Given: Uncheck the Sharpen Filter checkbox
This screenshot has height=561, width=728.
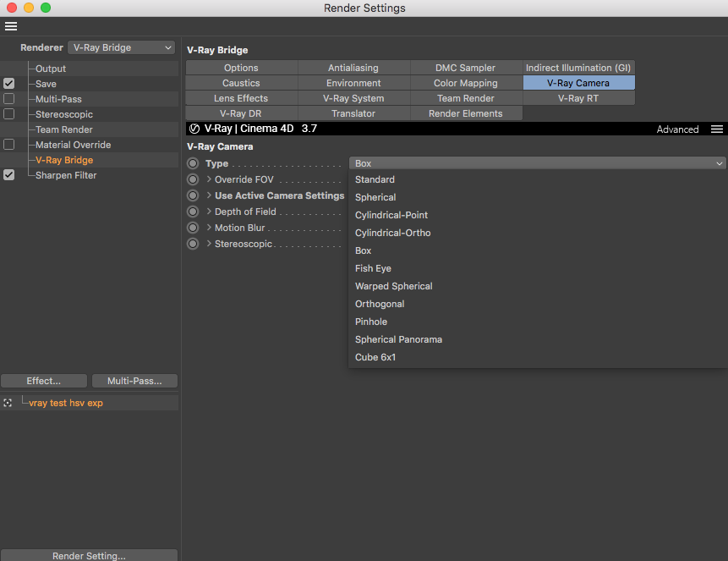Looking at the screenshot, I should pyautogui.click(x=8, y=175).
